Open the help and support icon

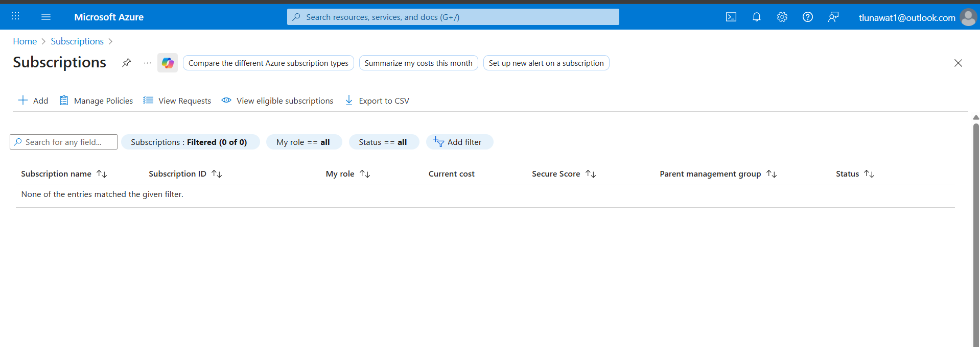pyautogui.click(x=808, y=17)
